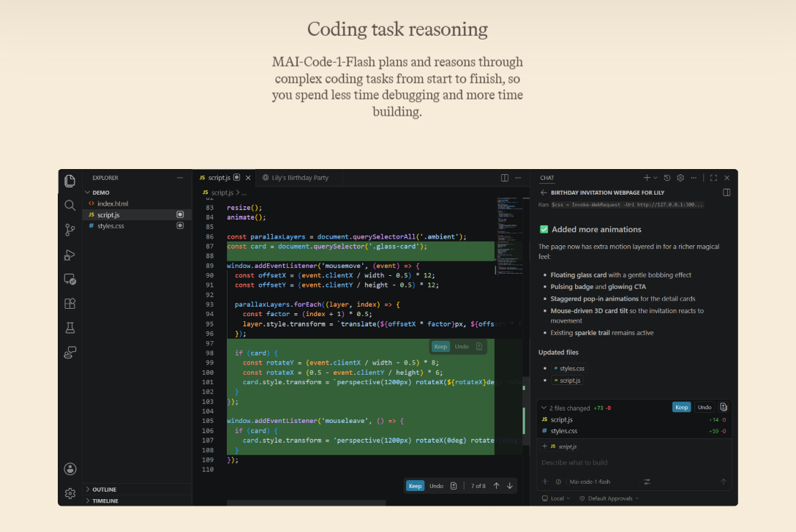Go to next change arrow in editor toolbar

pos(510,486)
